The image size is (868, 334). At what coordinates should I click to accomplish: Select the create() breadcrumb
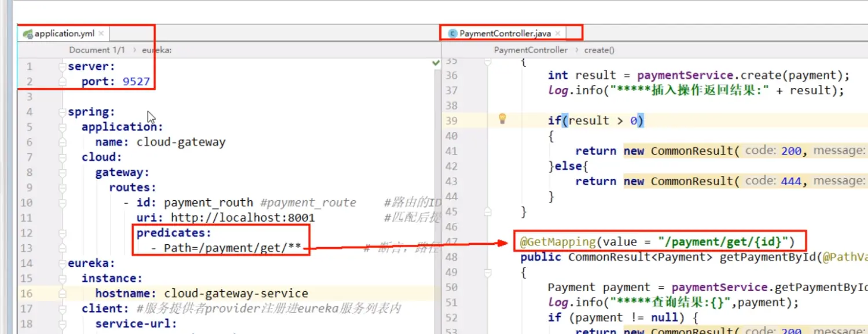(599, 50)
